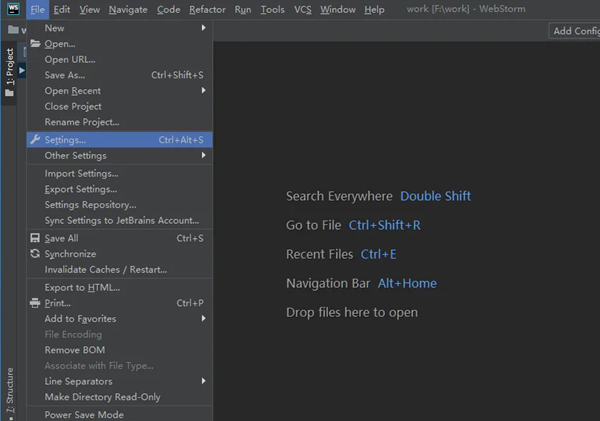This screenshot has height=421, width=600.
Task: Toggle Power Save Mode
Action: tap(84, 414)
